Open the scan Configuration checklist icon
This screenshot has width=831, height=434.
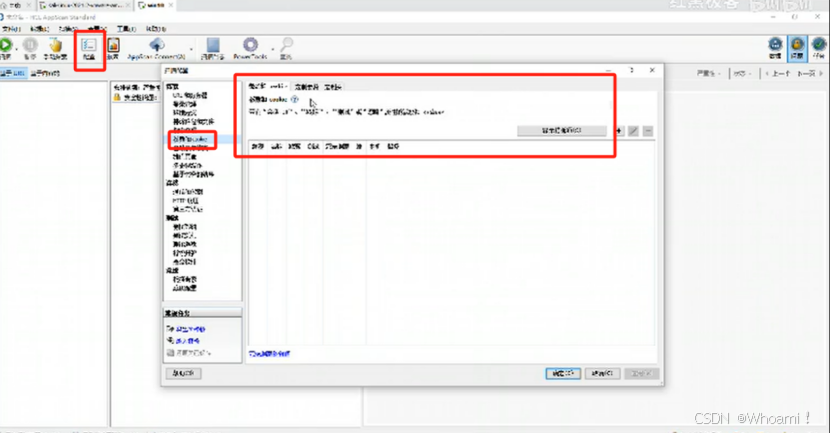[89, 46]
